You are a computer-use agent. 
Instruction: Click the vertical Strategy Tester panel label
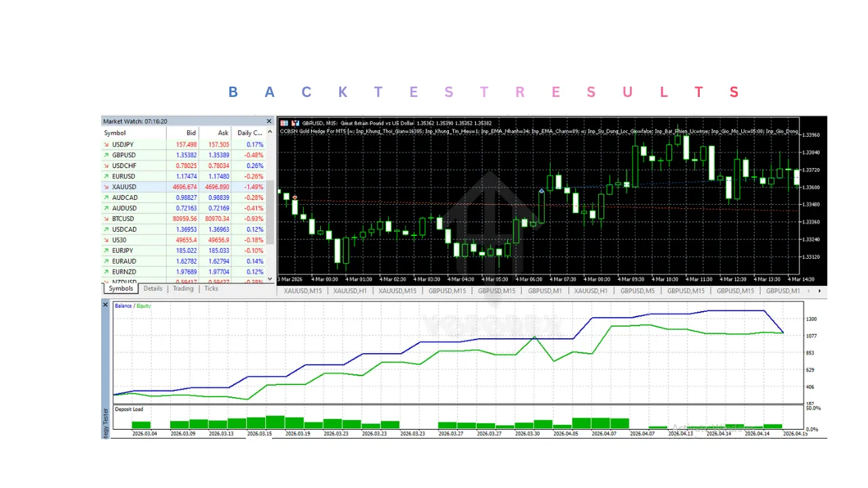click(x=105, y=423)
